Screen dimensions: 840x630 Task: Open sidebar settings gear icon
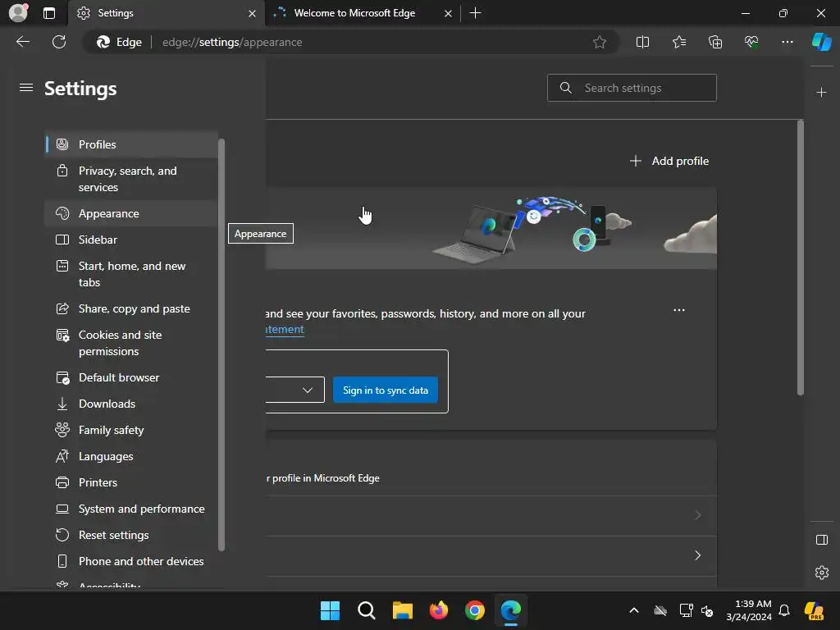pyautogui.click(x=821, y=572)
